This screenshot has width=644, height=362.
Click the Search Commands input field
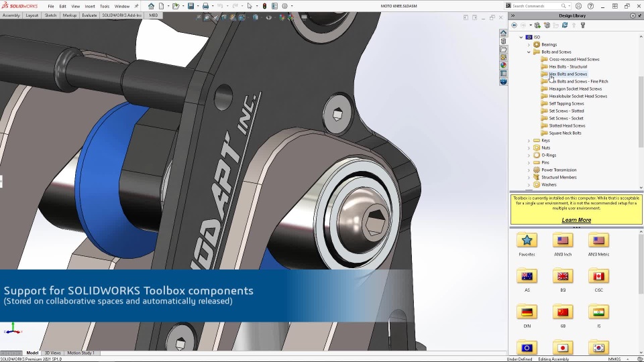pyautogui.click(x=536, y=6)
